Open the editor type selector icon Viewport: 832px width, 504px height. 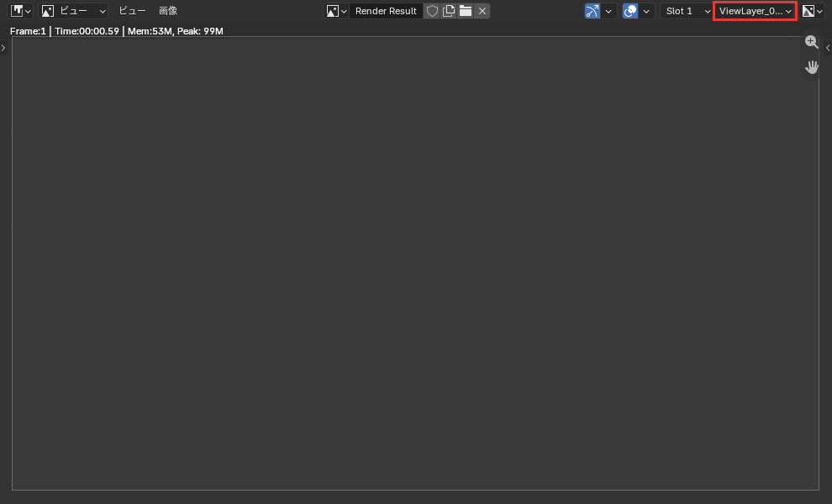coord(21,11)
